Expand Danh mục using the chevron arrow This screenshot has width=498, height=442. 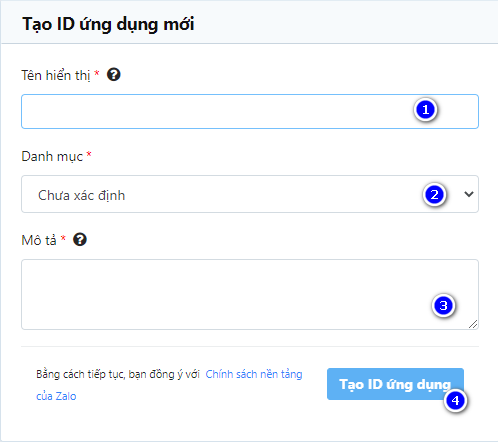click(469, 194)
